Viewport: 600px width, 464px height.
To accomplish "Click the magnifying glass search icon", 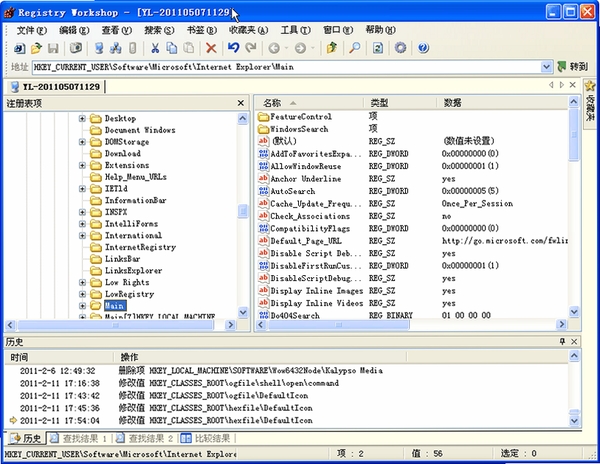I will pos(355,48).
